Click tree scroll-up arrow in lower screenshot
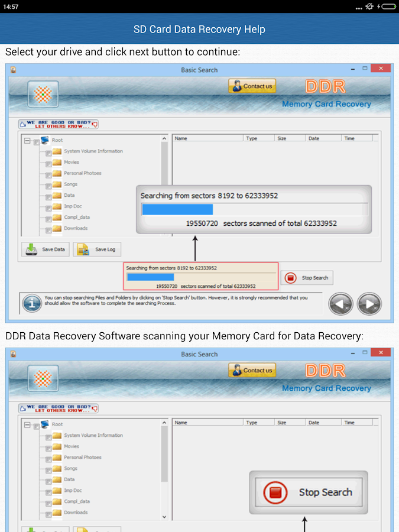Viewport: 399px width, 532px height. [x=164, y=423]
